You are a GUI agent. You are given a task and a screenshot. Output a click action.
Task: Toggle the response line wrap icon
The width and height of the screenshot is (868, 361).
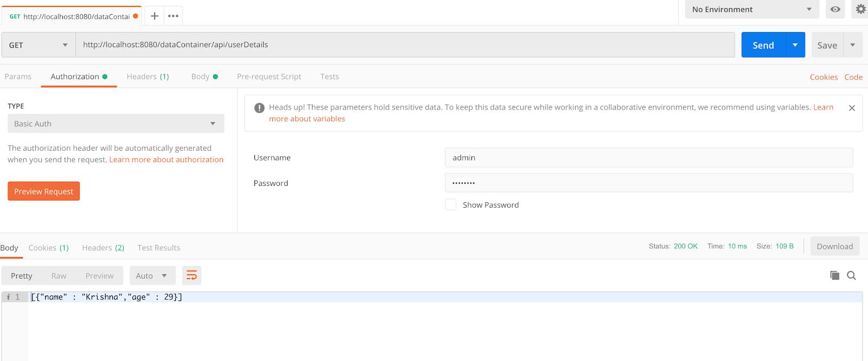coord(192,275)
